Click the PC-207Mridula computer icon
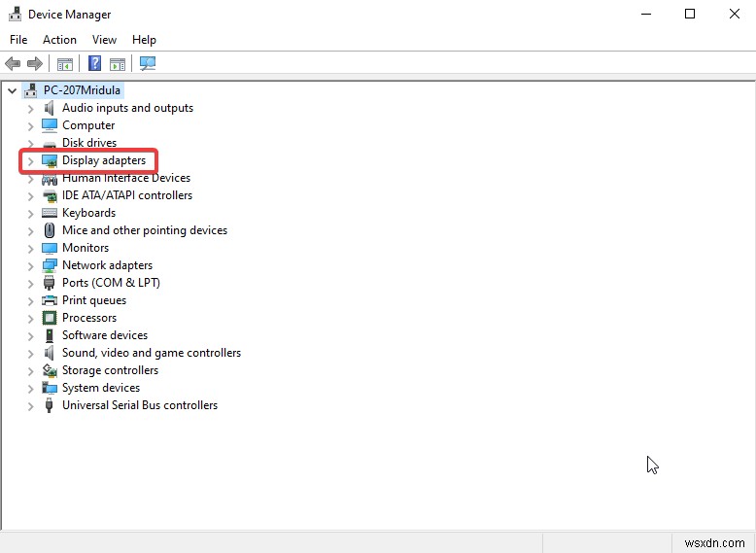This screenshot has width=756, height=553. coord(31,90)
